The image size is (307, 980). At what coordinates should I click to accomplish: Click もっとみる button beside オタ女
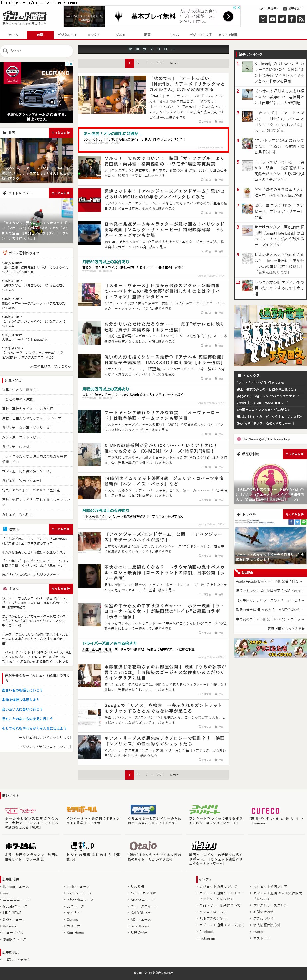click(61, 588)
